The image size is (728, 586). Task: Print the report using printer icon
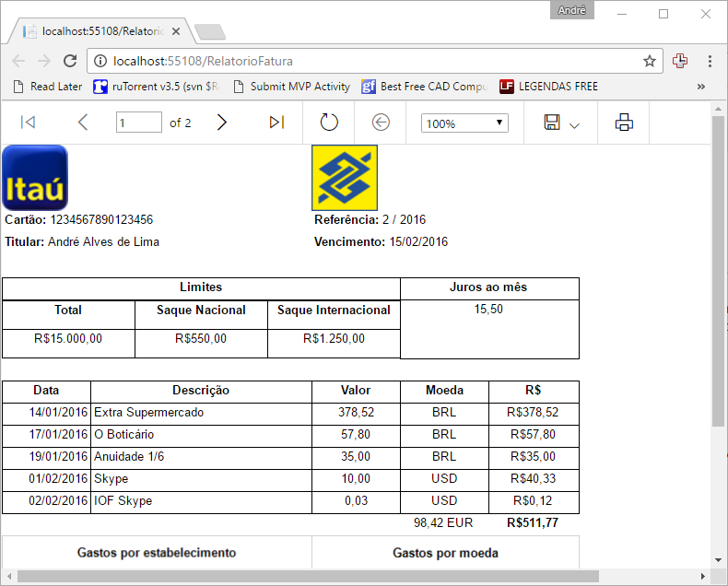pos(625,123)
